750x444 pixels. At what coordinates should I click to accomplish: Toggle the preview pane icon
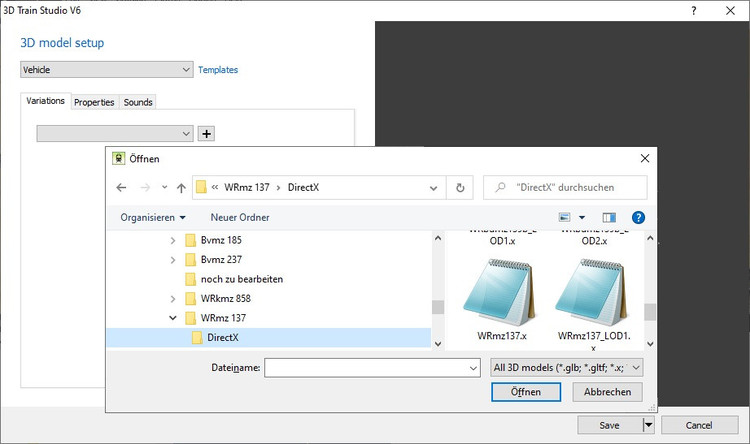(x=609, y=218)
